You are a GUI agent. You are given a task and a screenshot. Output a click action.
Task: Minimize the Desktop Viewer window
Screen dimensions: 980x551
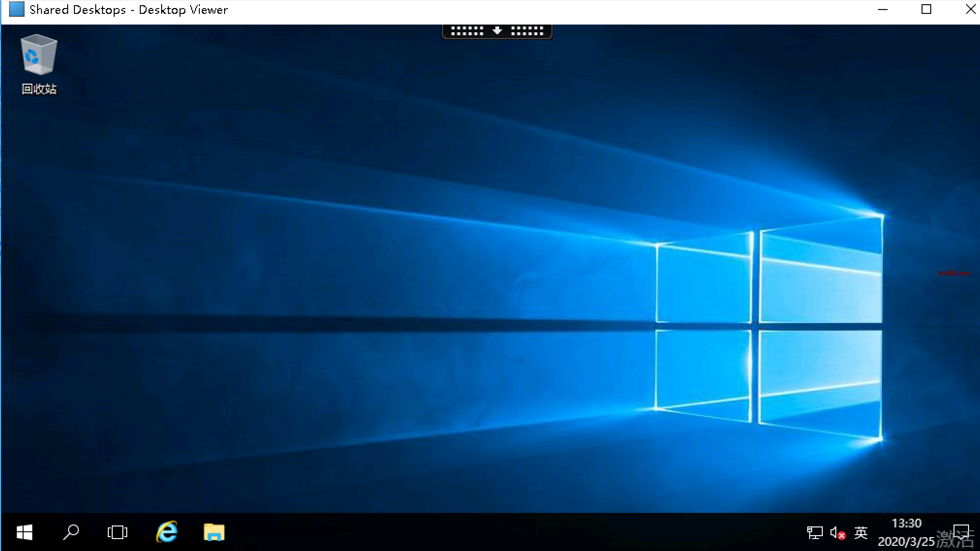pyautogui.click(x=882, y=9)
